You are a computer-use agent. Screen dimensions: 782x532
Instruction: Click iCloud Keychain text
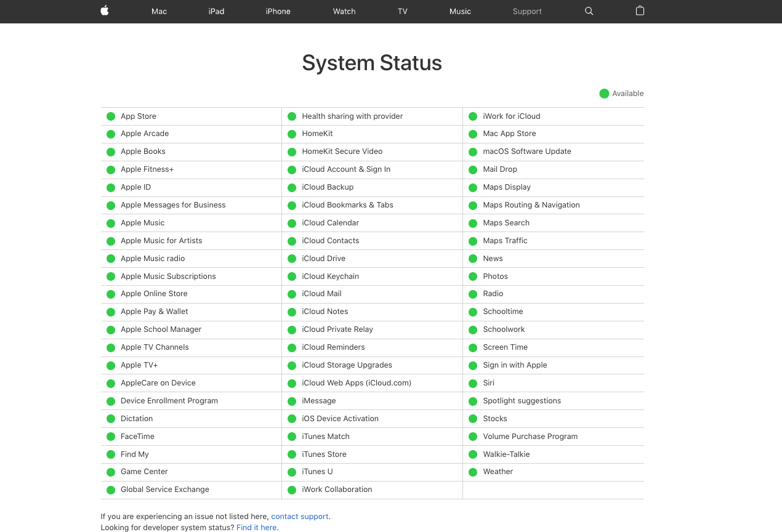click(x=331, y=276)
